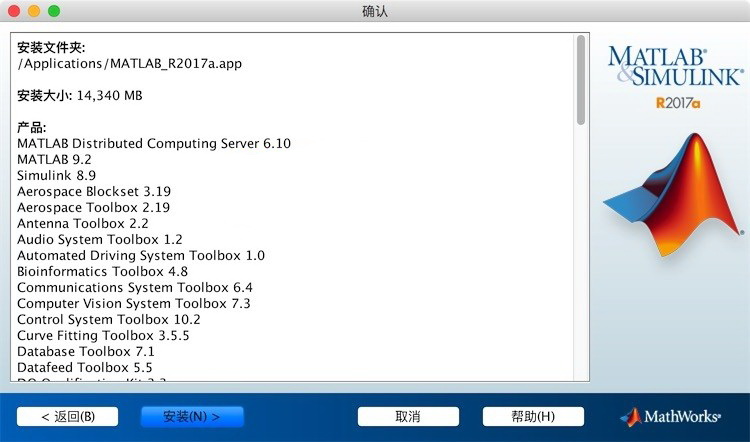This screenshot has width=750, height=442.
Task: Maximize the window with the green button
Action: (54, 11)
